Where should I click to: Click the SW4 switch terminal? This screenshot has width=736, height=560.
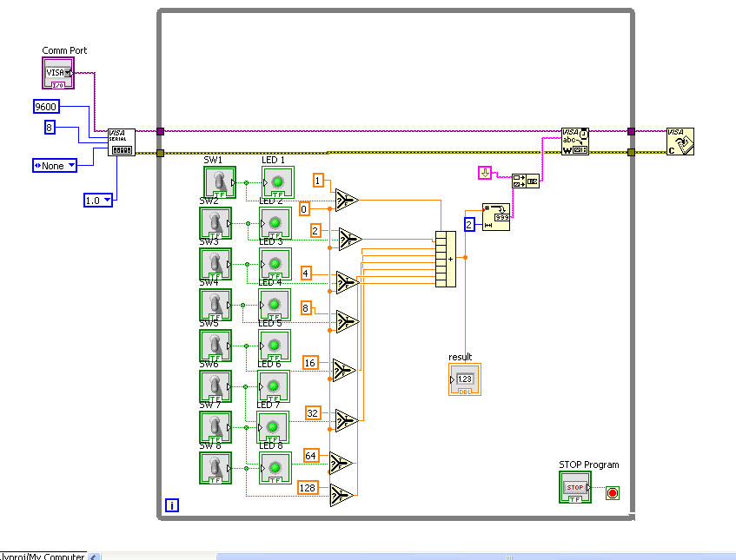[215, 305]
